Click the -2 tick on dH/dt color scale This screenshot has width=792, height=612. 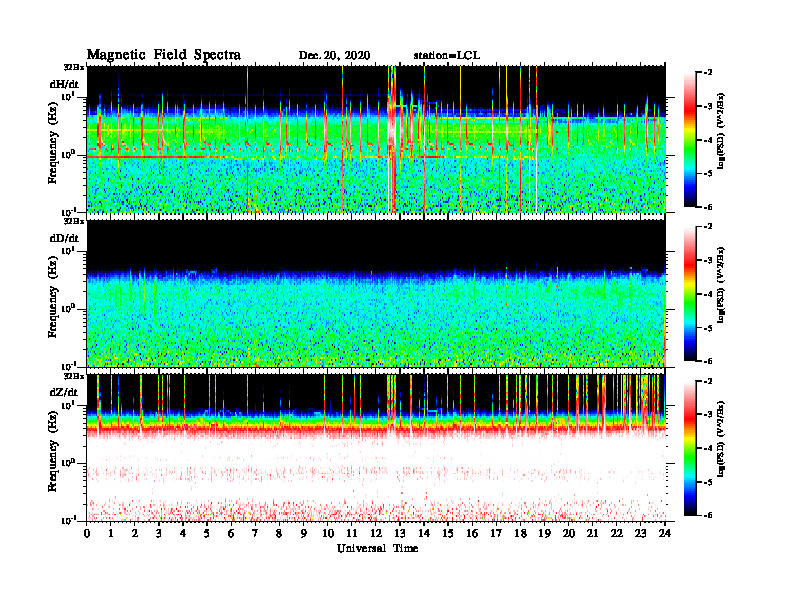coord(707,73)
